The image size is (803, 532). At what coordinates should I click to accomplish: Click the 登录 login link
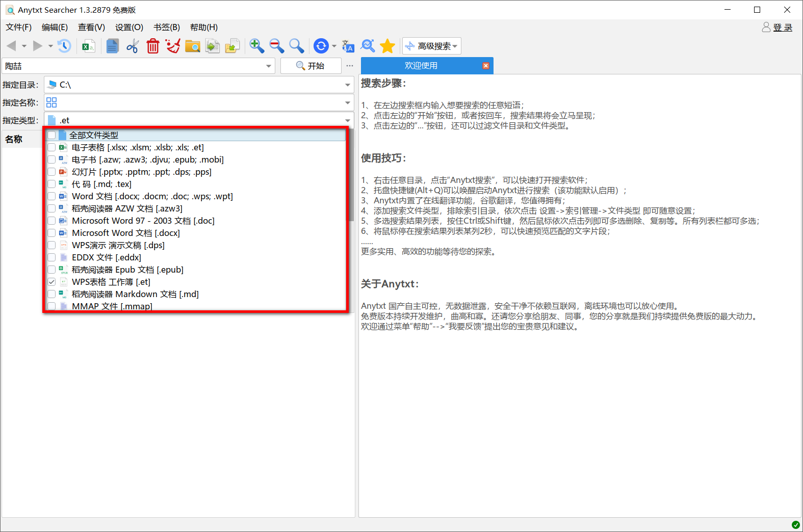point(783,28)
